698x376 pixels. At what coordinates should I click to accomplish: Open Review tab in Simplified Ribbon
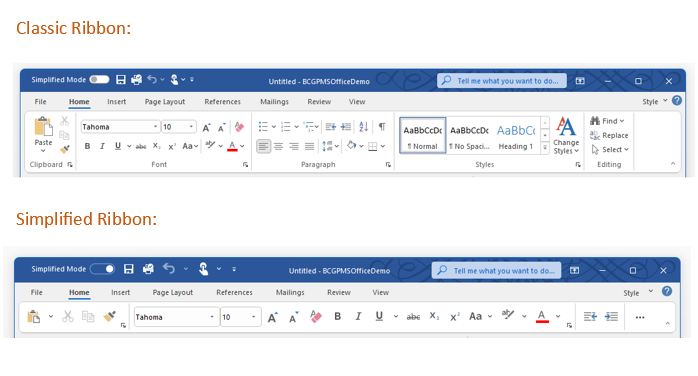[339, 292]
